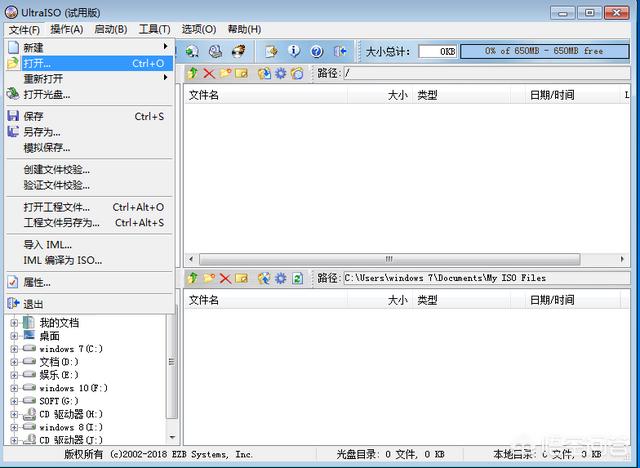Expand the 我的文档 tree node

pyautogui.click(x=14, y=323)
